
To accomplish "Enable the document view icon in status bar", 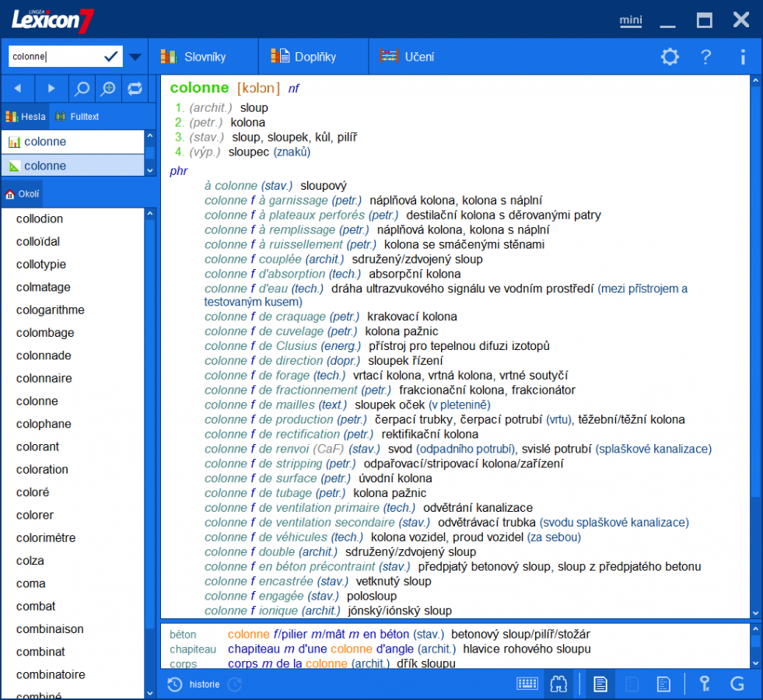I will point(600,684).
